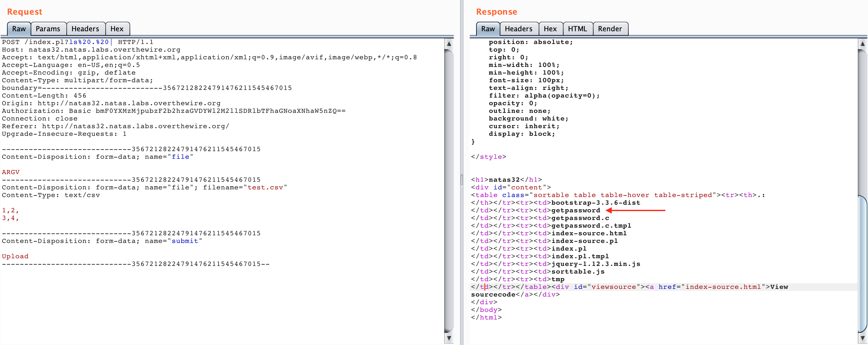The height and width of the screenshot is (345, 868).
Task: Click response pane scroll up arrow
Action: [x=862, y=44]
